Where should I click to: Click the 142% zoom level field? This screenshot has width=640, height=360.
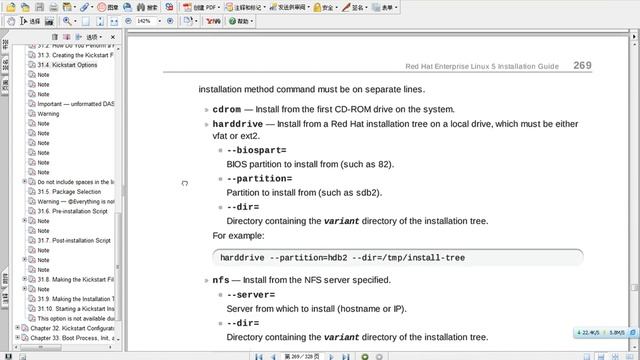click(x=145, y=21)
